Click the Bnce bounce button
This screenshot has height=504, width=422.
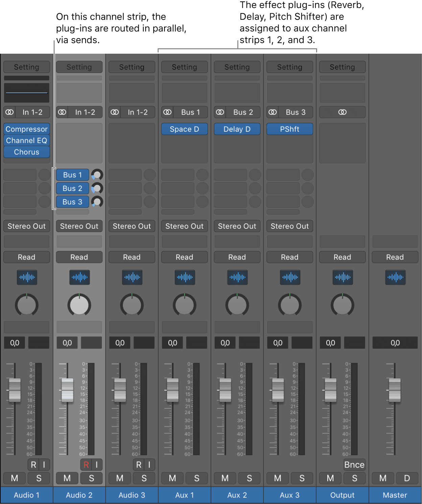tap(354, 465)
